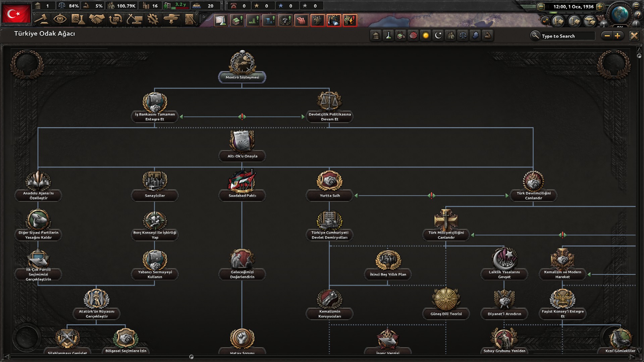
Task: Open the main menu hamburger button
Action: pyautogui.click(x=636, y=5)
